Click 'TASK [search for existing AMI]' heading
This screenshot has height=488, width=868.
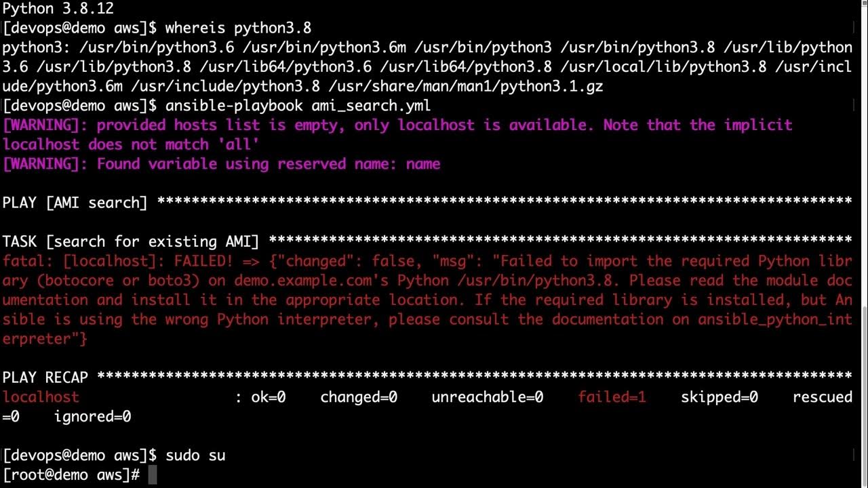[x=131, y=241]
